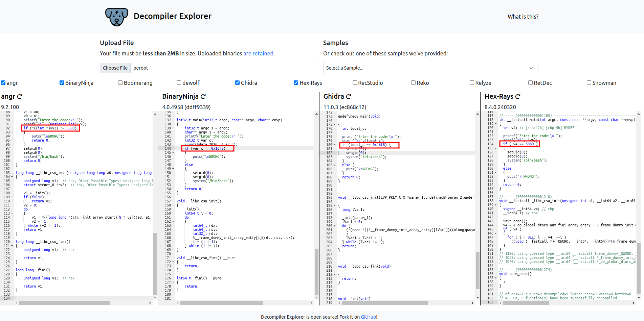The width and height of the screenshot is (644, 321).
Task: Collapse BinaryNinja fold at line 145
Action: [173, 153]
